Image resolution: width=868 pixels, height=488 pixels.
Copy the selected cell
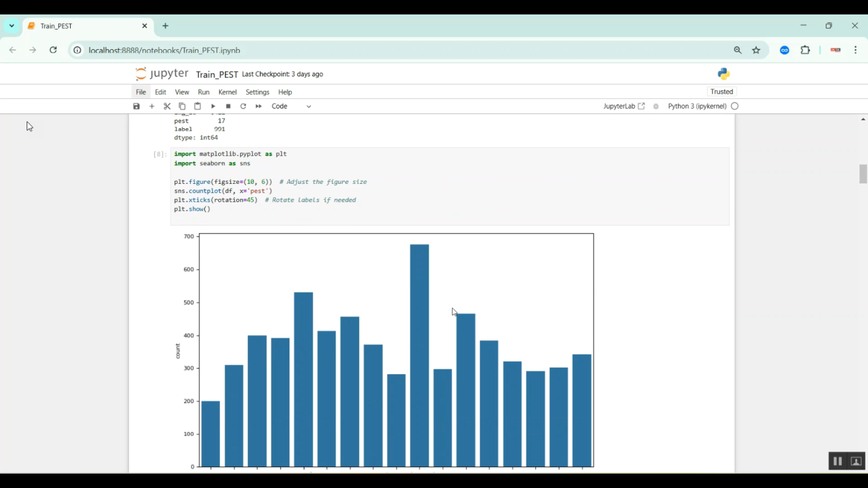click(x=182, y=106)
